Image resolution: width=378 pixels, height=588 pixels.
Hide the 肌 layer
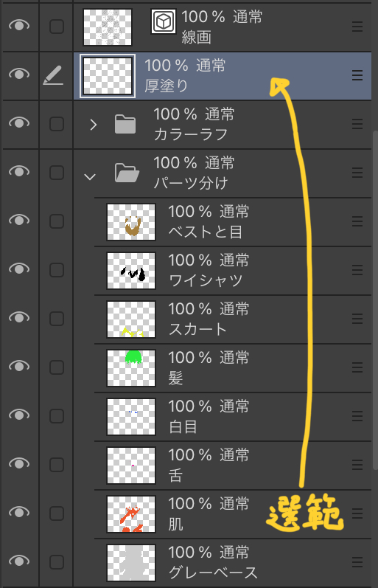pos(19,512)
